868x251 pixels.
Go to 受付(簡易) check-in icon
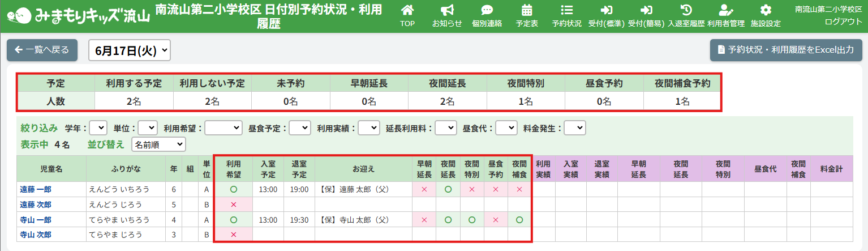646,11
